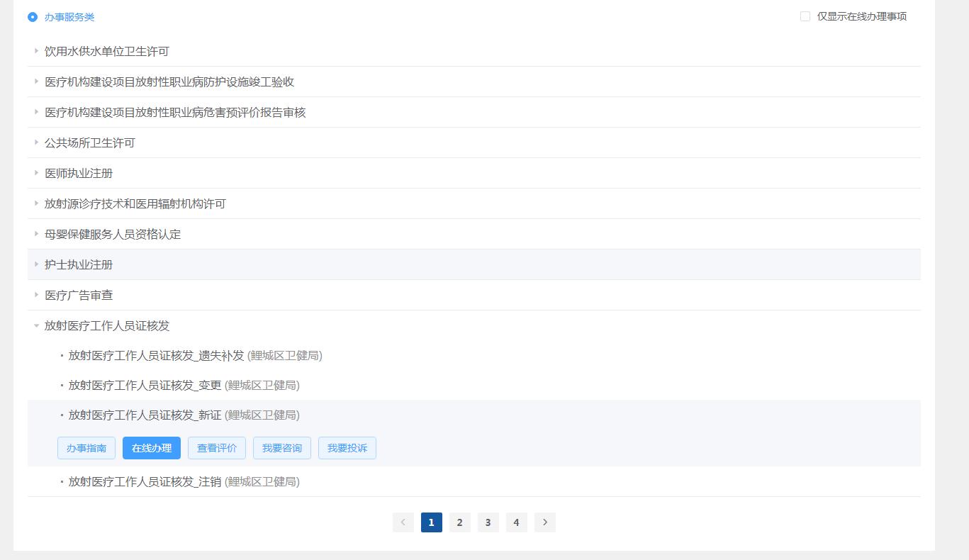
Task: Enable 仅显示在线办理事项 checkbox
Action: [x=805, y=16]
